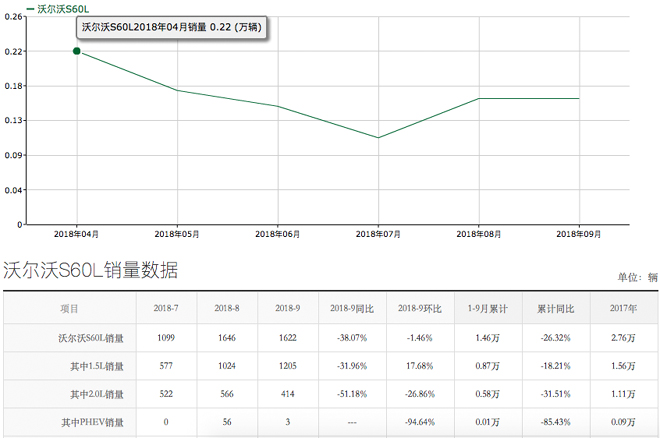Click the 其中2.0L销量 row label

pyautogui.click(x=97, y=394)
